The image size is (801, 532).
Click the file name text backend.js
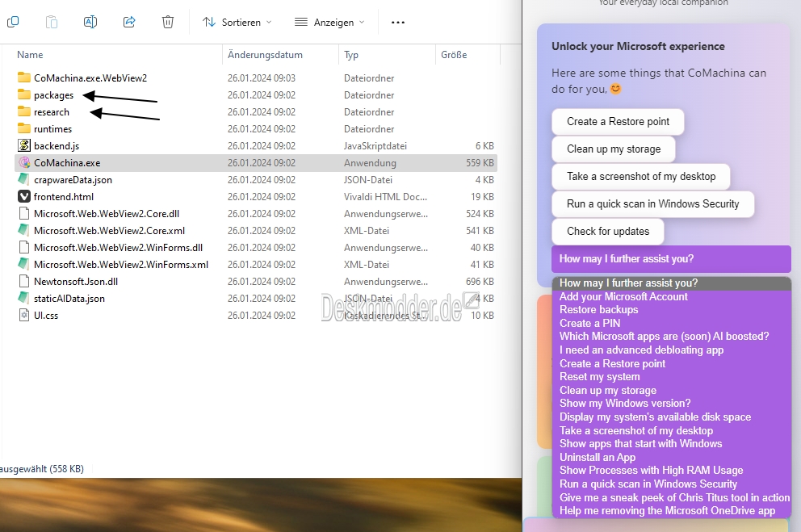click(57, 145)
